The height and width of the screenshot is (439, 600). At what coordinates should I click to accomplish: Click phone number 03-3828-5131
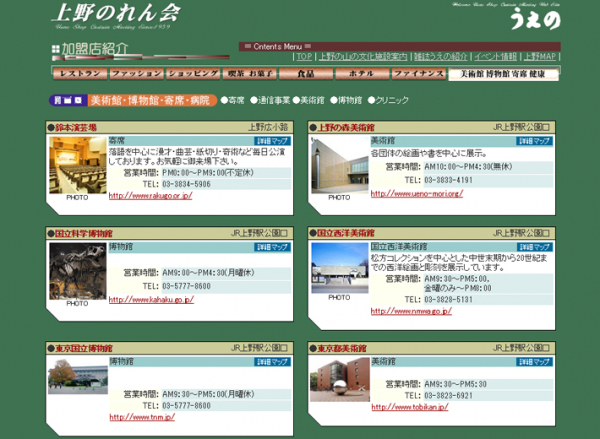pyautogui.click(x=448, y=299)
